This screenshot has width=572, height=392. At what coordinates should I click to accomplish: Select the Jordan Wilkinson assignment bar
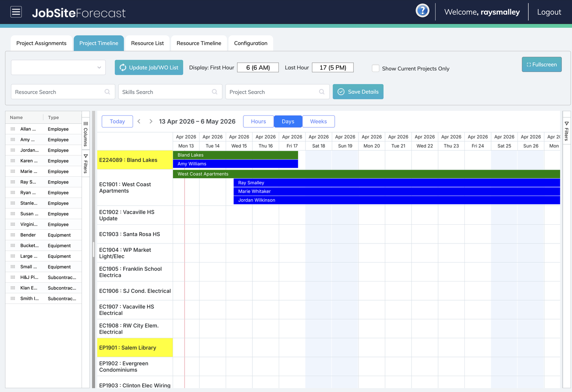click(397, 200)
